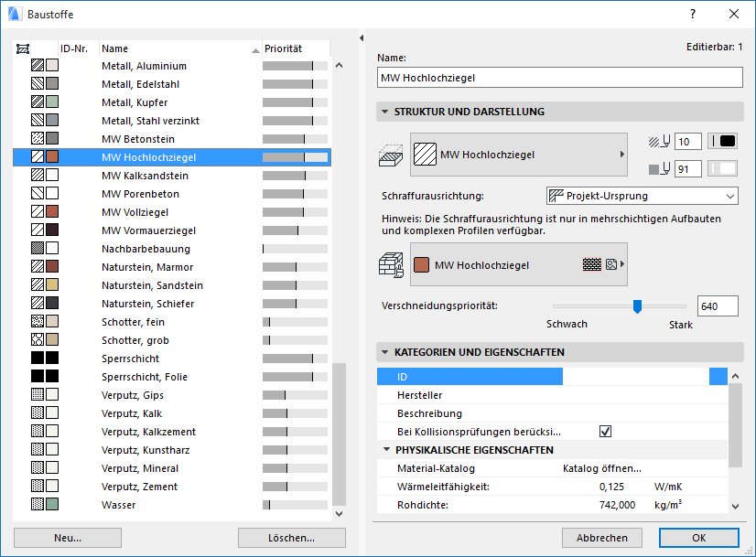This screenshot has width=756, height=557.
Task: Click the hatch icon of Schotter, fein
Action: [38, 321]
